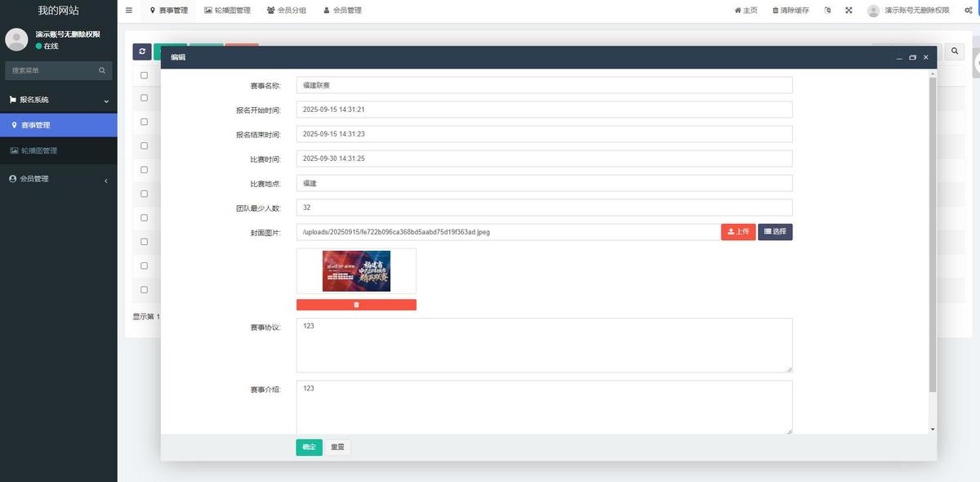980x482 pixels.
Task: Check the first table row checkbox
Action: pyautogui.click(x=144, y=97)
